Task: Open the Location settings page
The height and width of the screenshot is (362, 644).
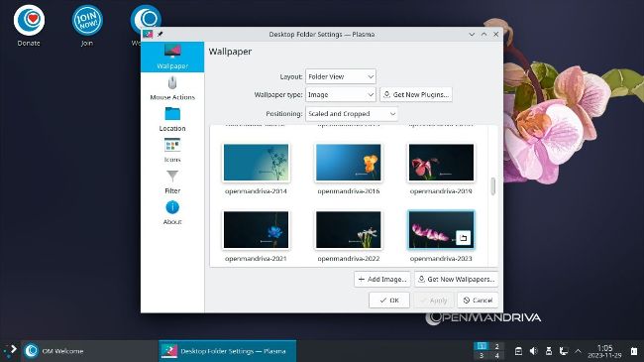Action: [172, 119]
